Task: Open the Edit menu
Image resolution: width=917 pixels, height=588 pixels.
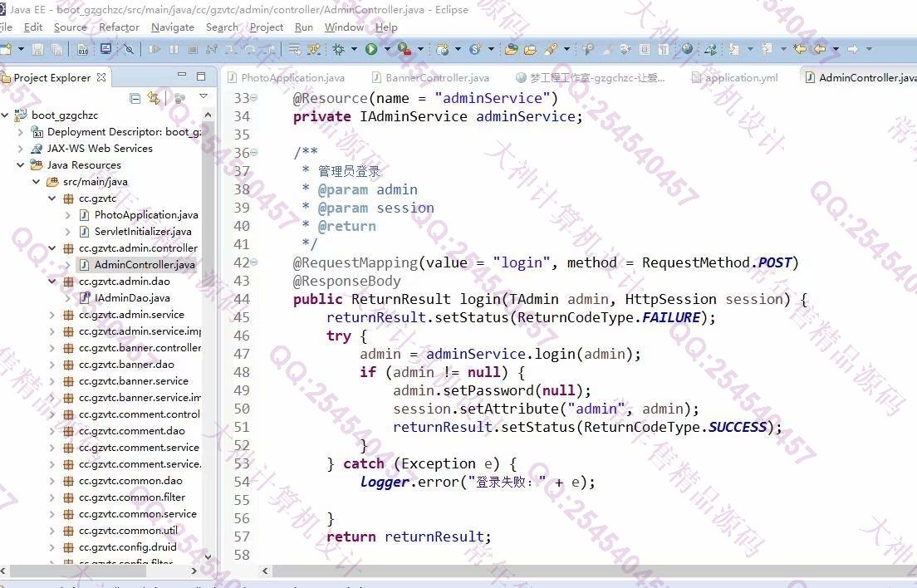Action: [x=33, y=27]
